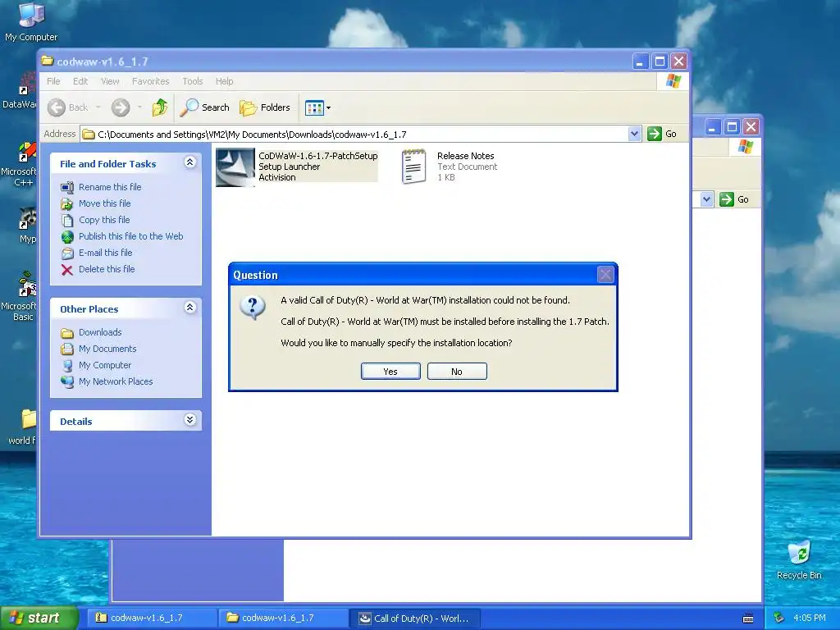Viewport: 840px width, 630px height.
Task: Open the Views dropdown button
Action: coord(317,107)
